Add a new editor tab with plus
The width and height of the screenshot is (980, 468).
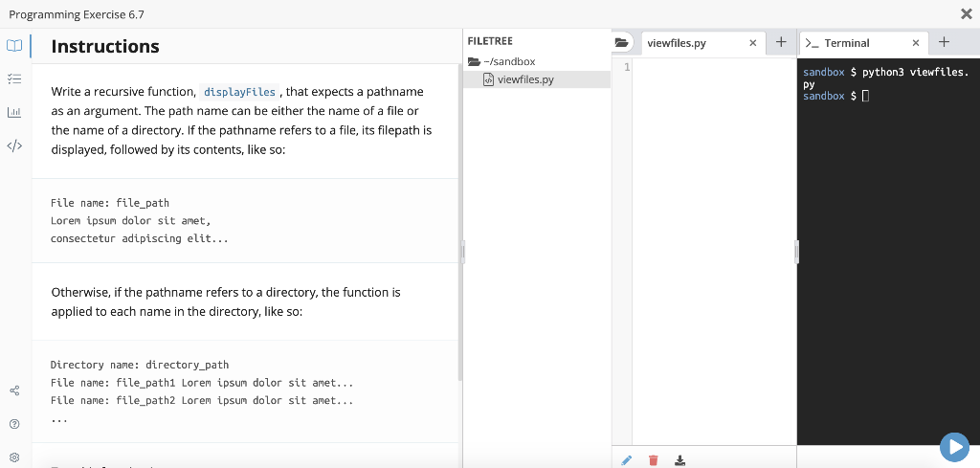tap(781, 42)
